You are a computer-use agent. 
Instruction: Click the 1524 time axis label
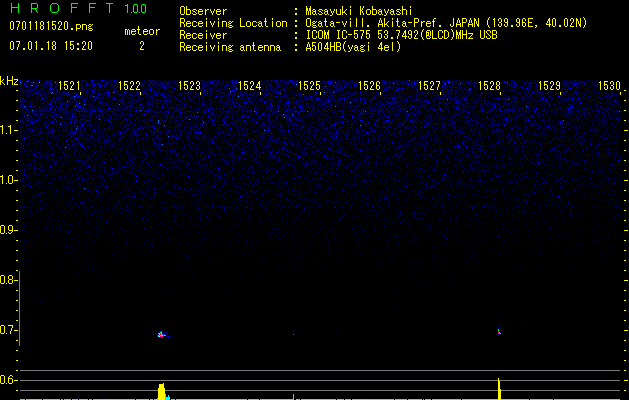click(x=250, y=86)
